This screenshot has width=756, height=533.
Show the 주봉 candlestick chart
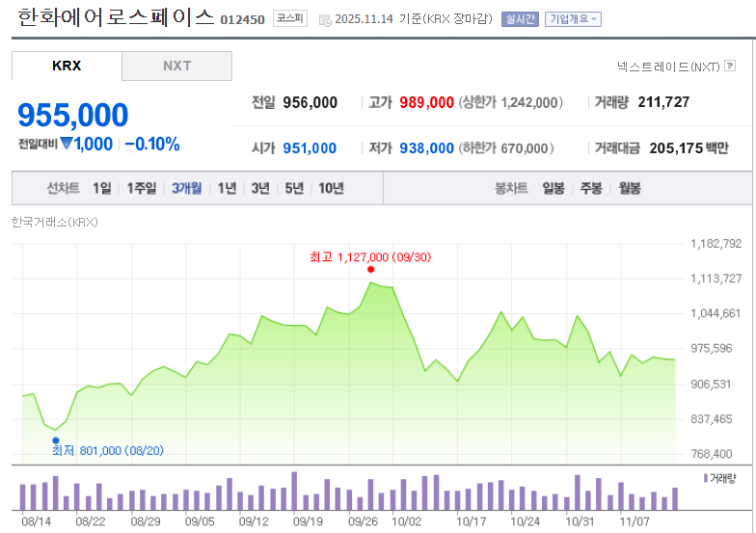click(x=591, y=188)
